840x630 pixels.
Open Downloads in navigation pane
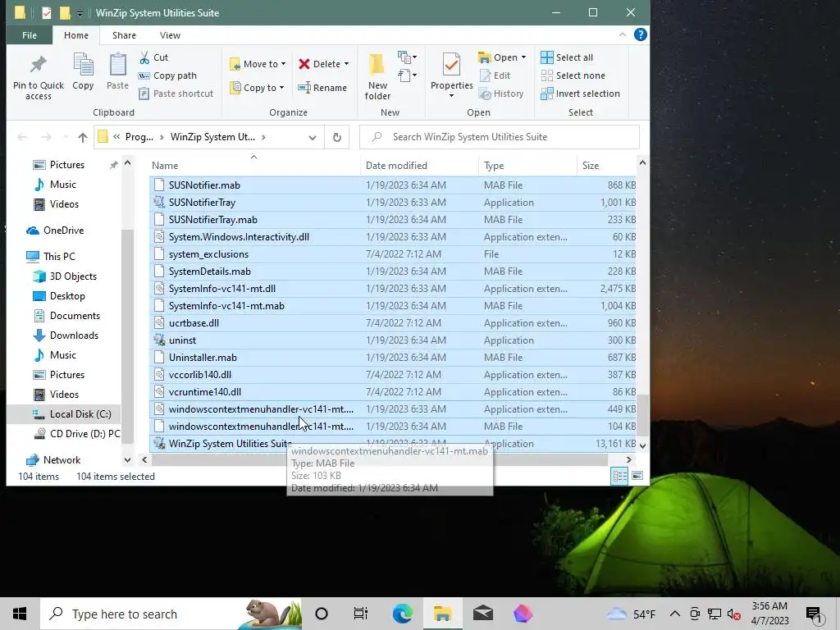click(x=74, y=336)
